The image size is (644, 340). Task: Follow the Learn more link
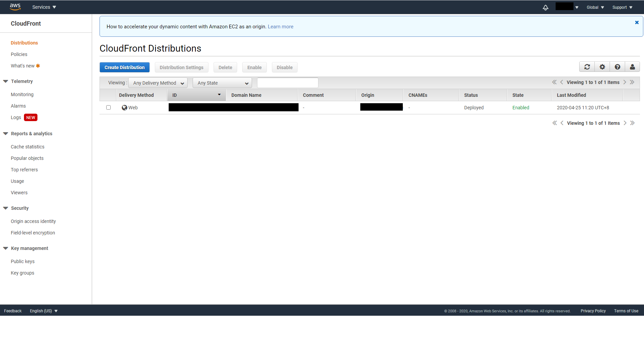coord(281,27)
